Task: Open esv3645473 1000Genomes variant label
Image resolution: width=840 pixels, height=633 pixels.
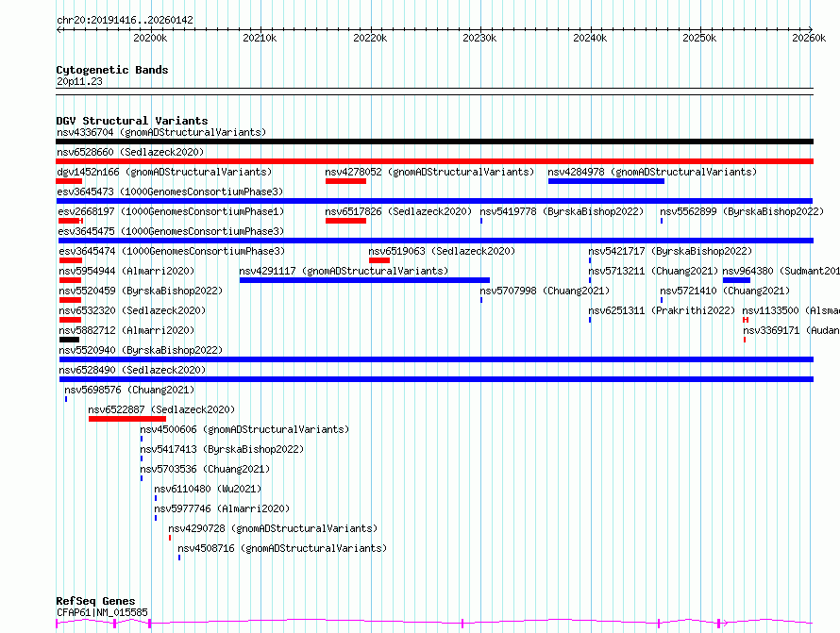Action: click(170, 192)
